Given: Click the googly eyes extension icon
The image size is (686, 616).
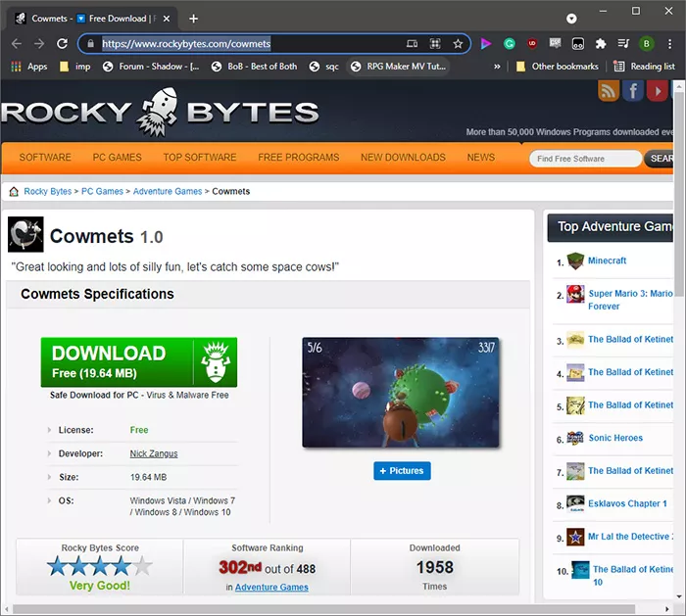Looking at the screenshot, I should coord(578,44).
